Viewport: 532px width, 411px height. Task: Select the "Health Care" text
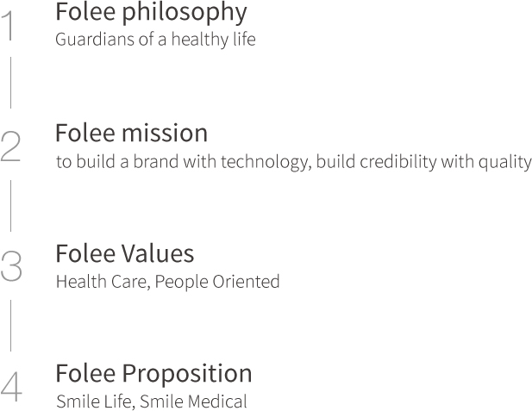coord(102,282)
